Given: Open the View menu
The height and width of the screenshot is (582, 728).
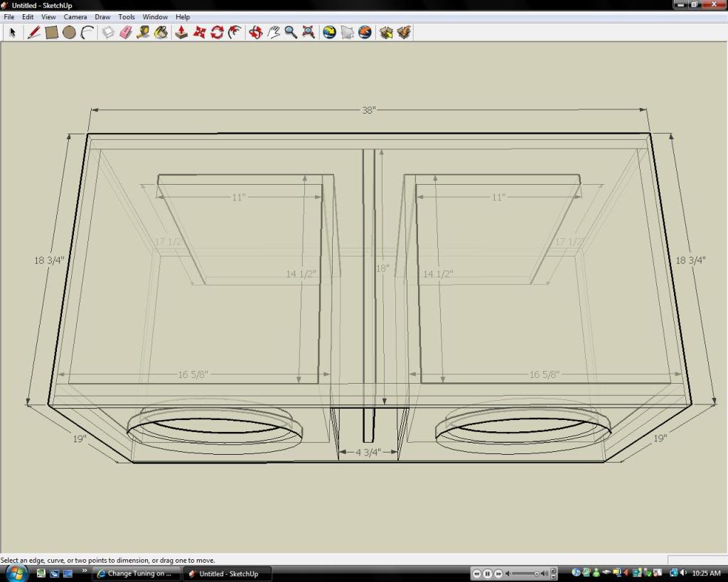Looking at the screenshot, I should [48, 17].
